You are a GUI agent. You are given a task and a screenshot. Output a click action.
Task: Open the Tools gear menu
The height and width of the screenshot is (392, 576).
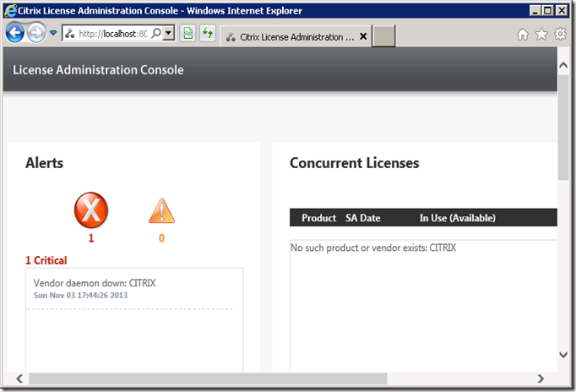pos(560,35)
